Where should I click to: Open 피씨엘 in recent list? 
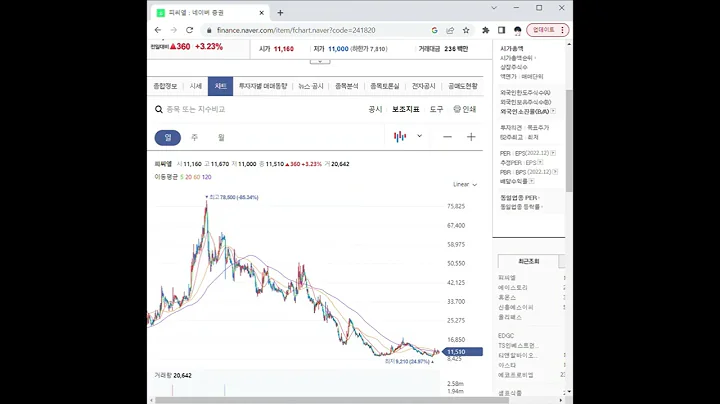click(x=507, y=278)
